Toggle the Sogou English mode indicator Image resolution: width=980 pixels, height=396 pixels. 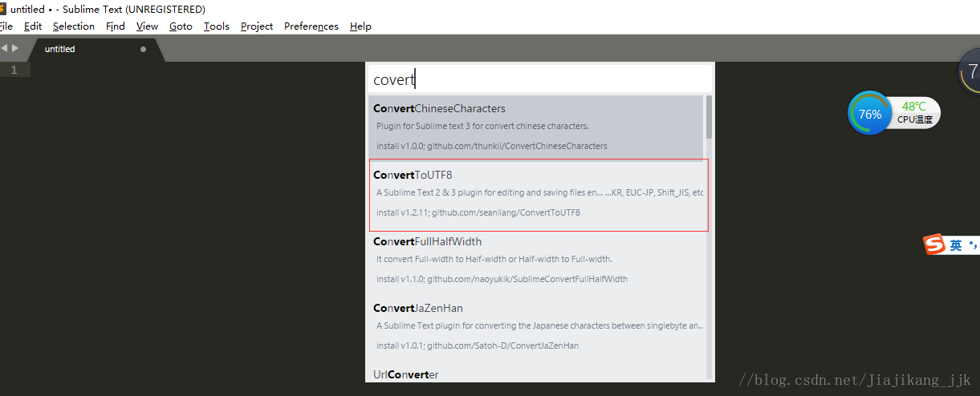956,245
